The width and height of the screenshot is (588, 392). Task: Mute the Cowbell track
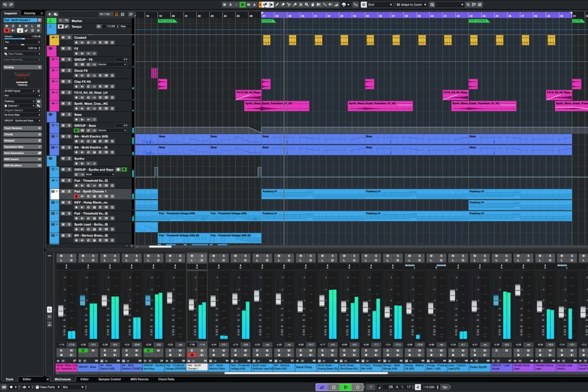tap(63, 38)
